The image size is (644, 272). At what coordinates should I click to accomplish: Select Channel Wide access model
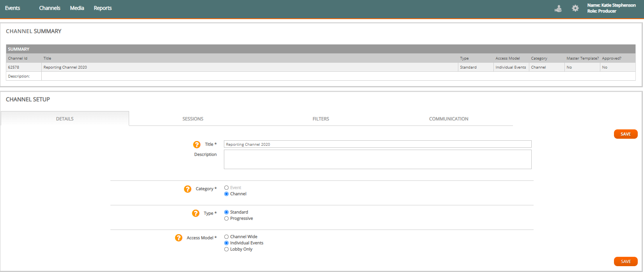(x=226, y=237)
